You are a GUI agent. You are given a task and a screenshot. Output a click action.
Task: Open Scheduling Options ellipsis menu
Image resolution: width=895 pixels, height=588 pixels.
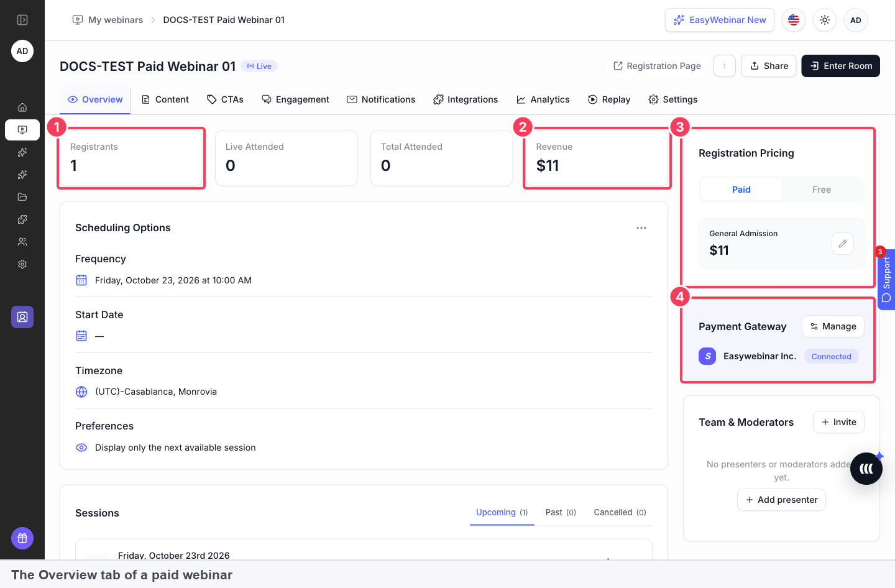(x=641, y=228)
